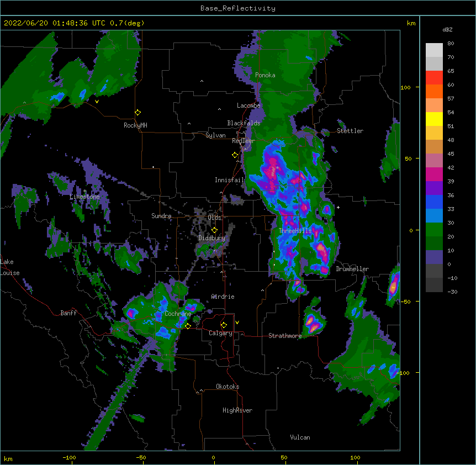Click the -30 value on the dBZ scale
Screen dimensions: 476x465
click(452, 292)
